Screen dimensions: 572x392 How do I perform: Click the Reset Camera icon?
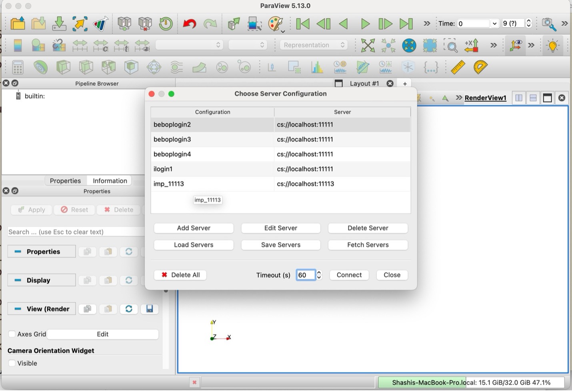pos(368,45)
